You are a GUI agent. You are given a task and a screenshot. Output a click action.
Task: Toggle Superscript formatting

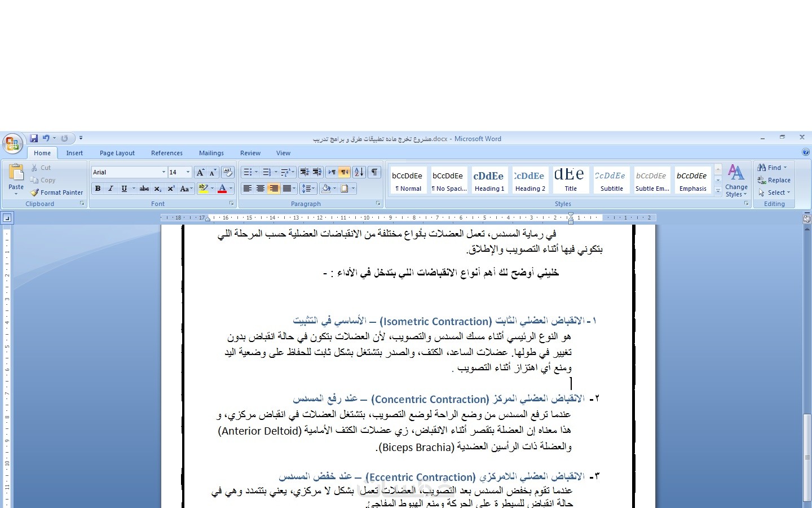point(171,189)
